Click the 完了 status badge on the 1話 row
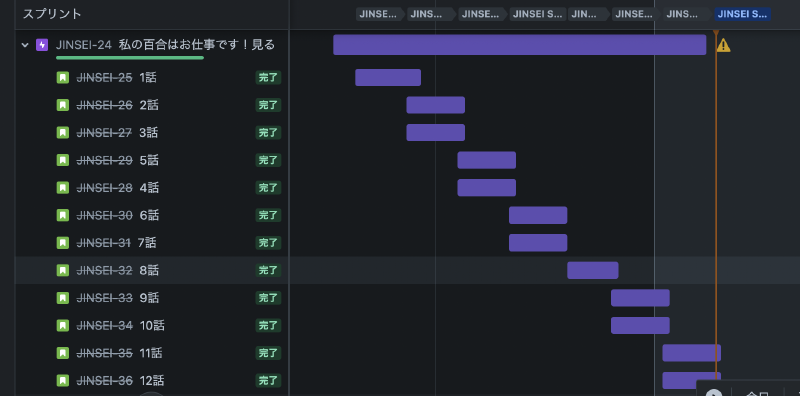 point(268,78)
